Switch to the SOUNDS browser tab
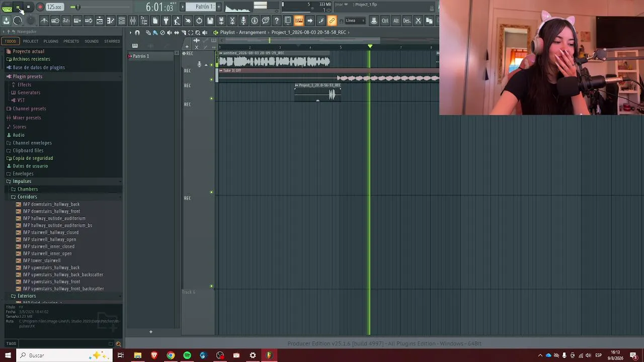644x362 pixels. point(92,41)
